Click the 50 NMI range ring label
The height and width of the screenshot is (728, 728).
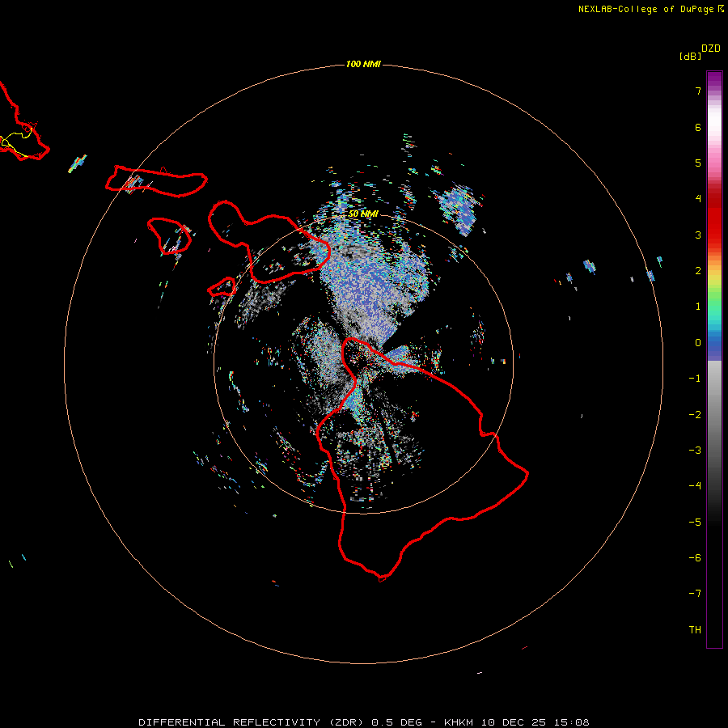point(363,214)
